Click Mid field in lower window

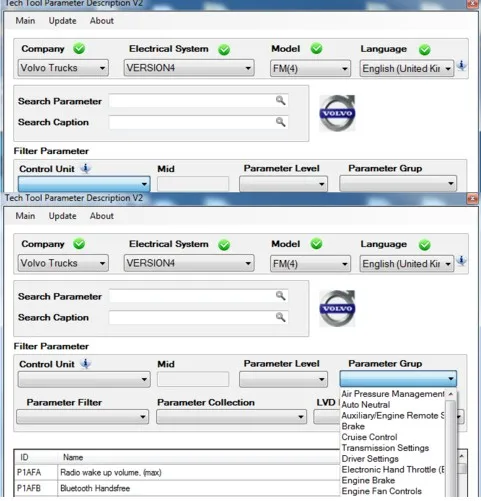[193, 380]
